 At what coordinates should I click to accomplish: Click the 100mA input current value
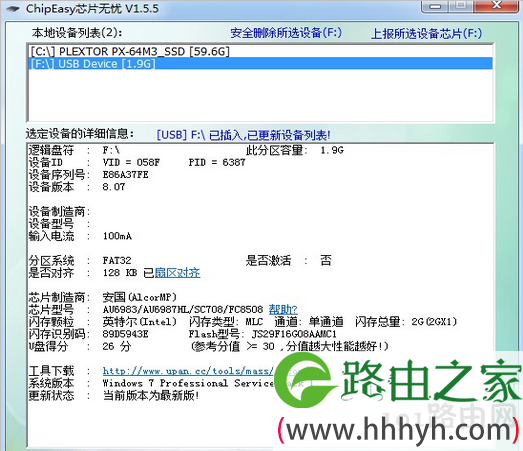117,236
